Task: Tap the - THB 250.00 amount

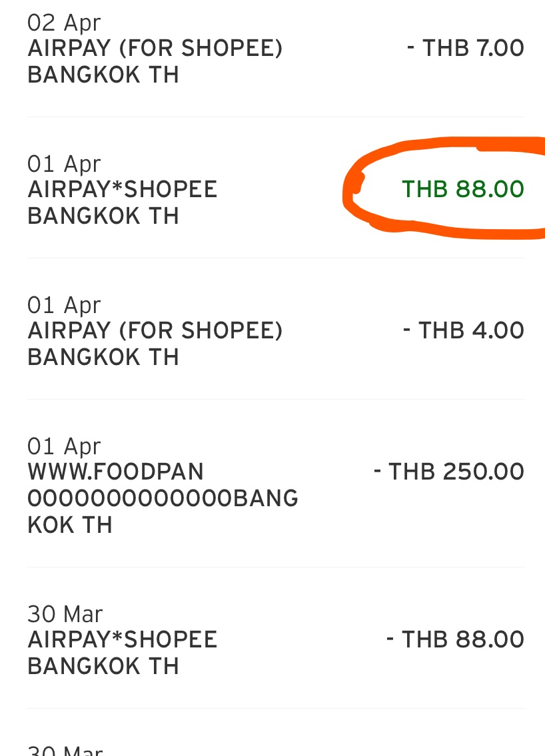Action: (449, 472)
